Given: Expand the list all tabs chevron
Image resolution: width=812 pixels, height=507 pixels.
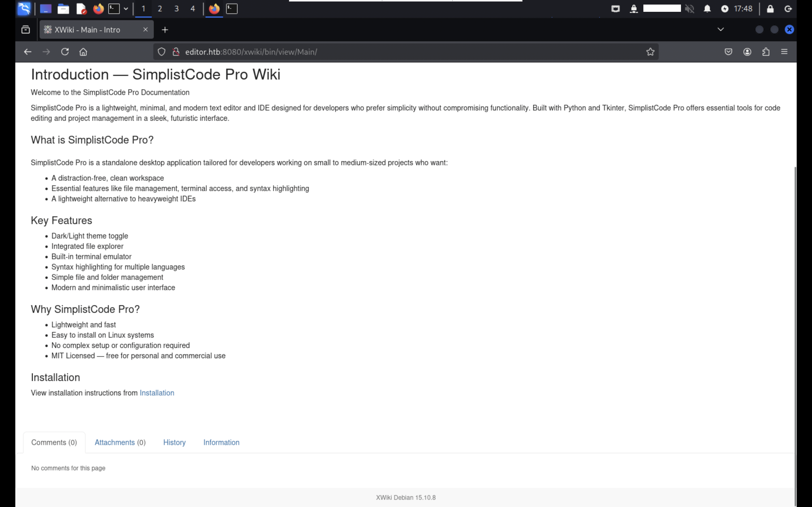Looking at the screenshot, I should pos(720,30).
